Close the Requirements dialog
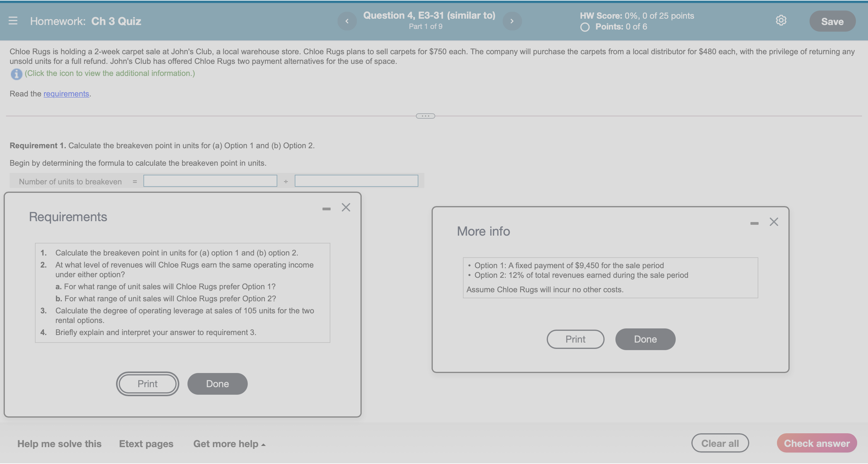868x464 pixels. (x=346, y=207)
